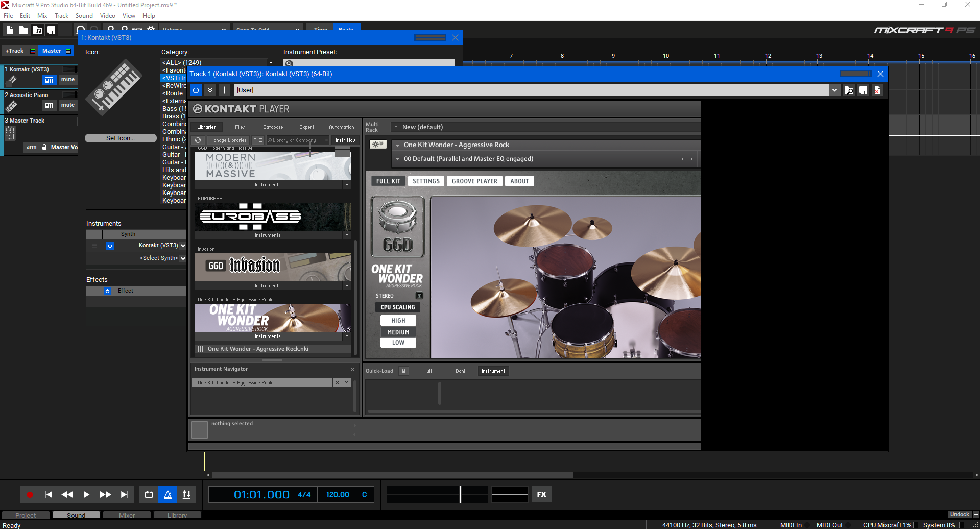Expand One Kit Wonder Instruments dropdown
980x529 pixels.
(x=347, y=336)
